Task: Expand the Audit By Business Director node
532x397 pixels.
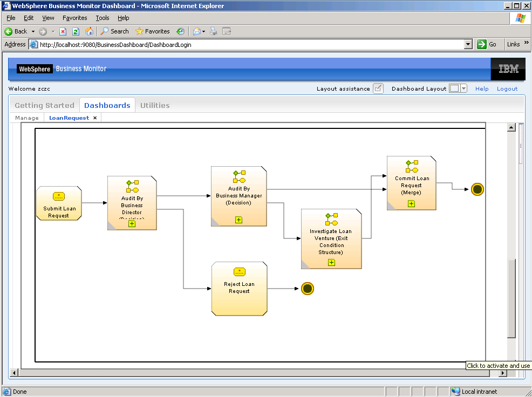Action: coord(132,224)
